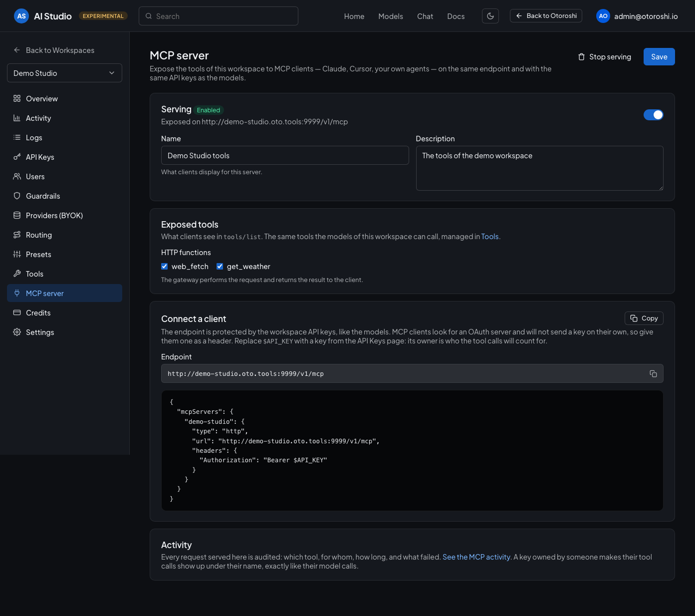The height and width of the screenshot is (616, 695).
Task: Click the Tools wrench icon
Action: click(x=17, y=274)
